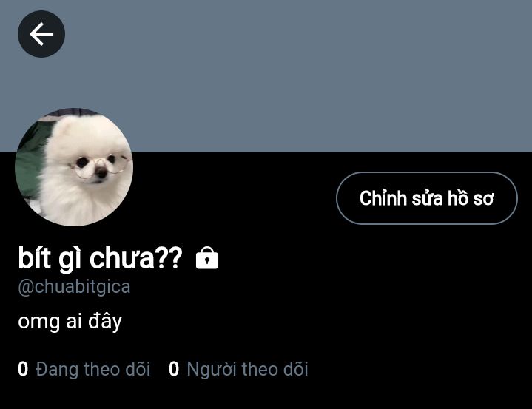This screenshot has width=532, height=409.
Task: Click the word chưa?? in the profile name
Action: click(x=136, y=258)
